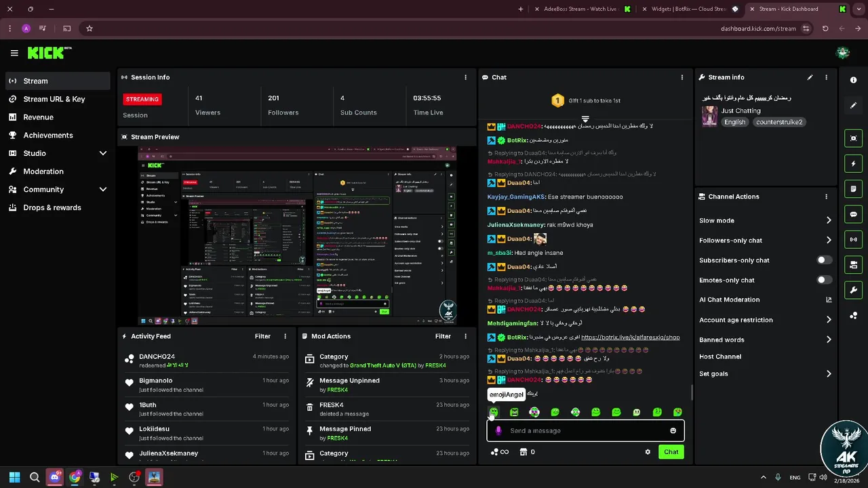The width and height of the screenshot is (868, 488).
Task: Open Windows taskbar search
Action: pos(35,477)
